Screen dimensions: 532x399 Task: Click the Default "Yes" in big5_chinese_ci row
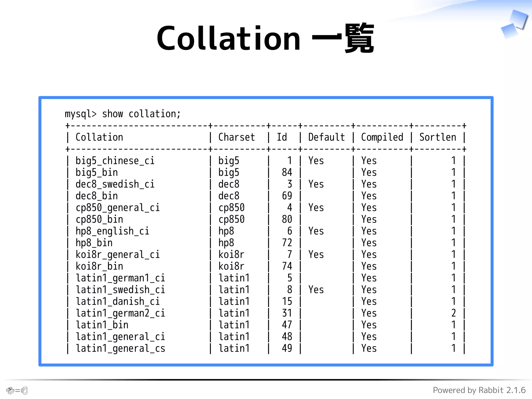(x=316, y=161)
